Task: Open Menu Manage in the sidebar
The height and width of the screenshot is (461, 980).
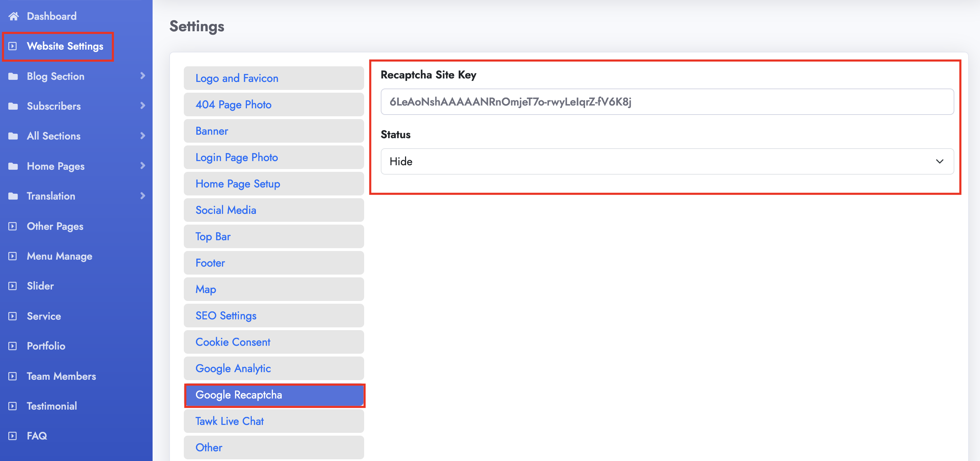Action: tap(59, 256)
